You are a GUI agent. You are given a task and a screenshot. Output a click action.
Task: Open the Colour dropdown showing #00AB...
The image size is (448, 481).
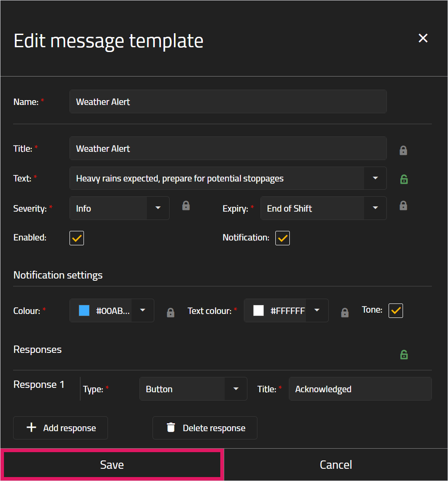pos(111,310)
